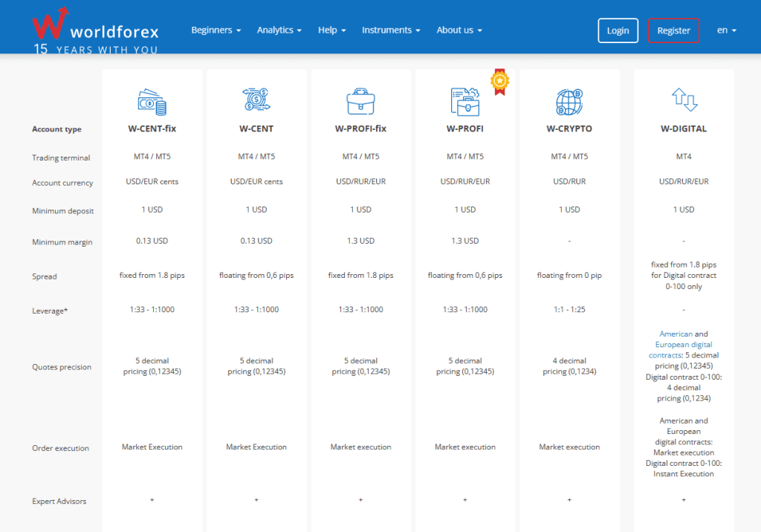Screen dimensions: 761x532
Task: Click W-PROFI's floating from 0,6 pips spread
Action: pyautogui.click(x=465, y=275)
